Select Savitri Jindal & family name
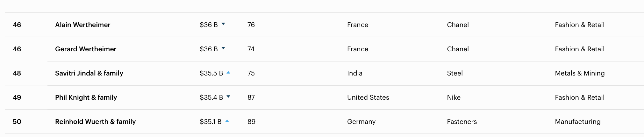The height and width of the screenshot is (137, 644). 89,73
